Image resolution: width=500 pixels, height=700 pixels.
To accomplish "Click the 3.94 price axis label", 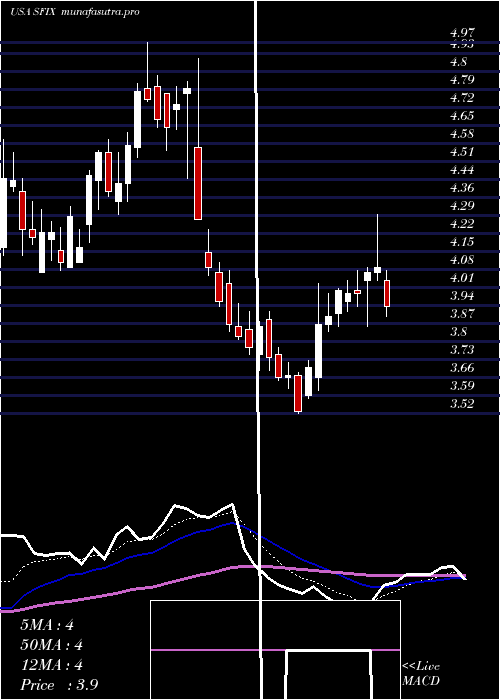I will click(462, 296).
